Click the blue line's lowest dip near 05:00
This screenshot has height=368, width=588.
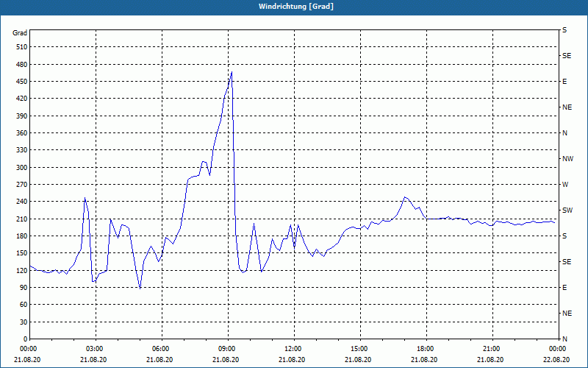pyautogui.click(x=140, y=289)
